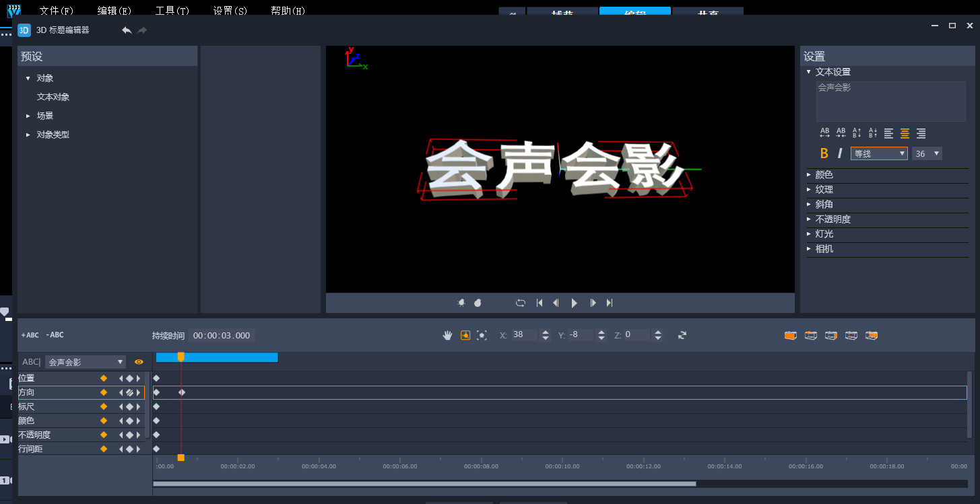Toggle the orange keyframe diamond for 不透明度
This screenshot has width=980, height=504.
click(104, 435)
